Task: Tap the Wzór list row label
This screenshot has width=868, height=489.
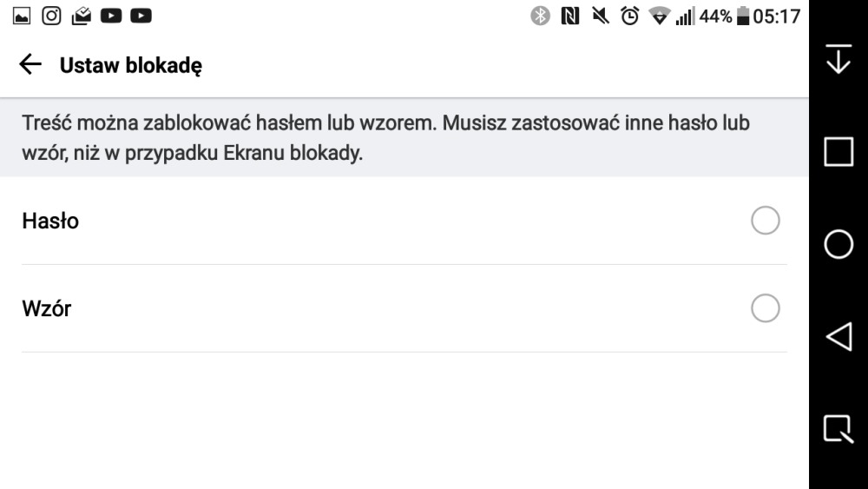Action: [47, 308]
